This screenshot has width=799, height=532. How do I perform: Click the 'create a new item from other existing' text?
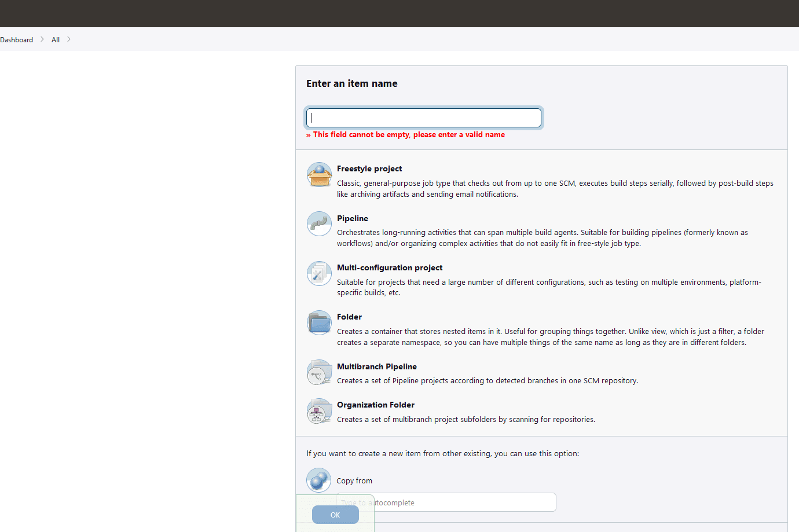click(443, 453)
